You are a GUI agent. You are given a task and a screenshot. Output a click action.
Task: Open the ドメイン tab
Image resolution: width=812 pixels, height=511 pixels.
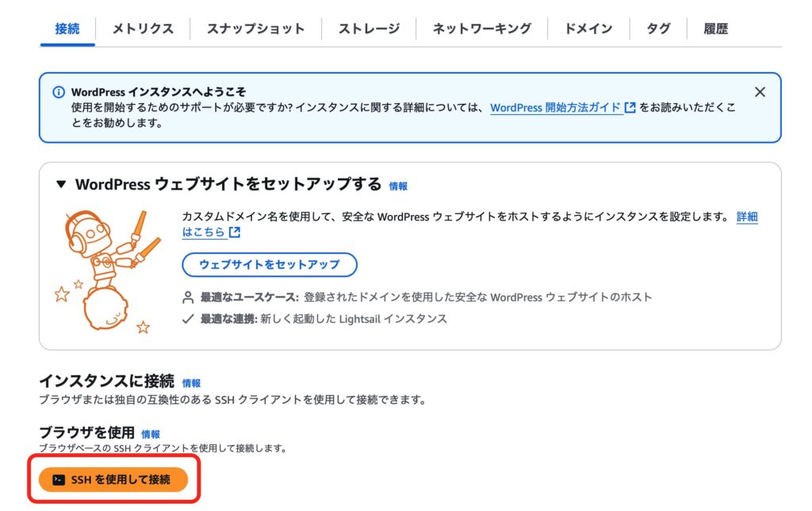(588, 29)
